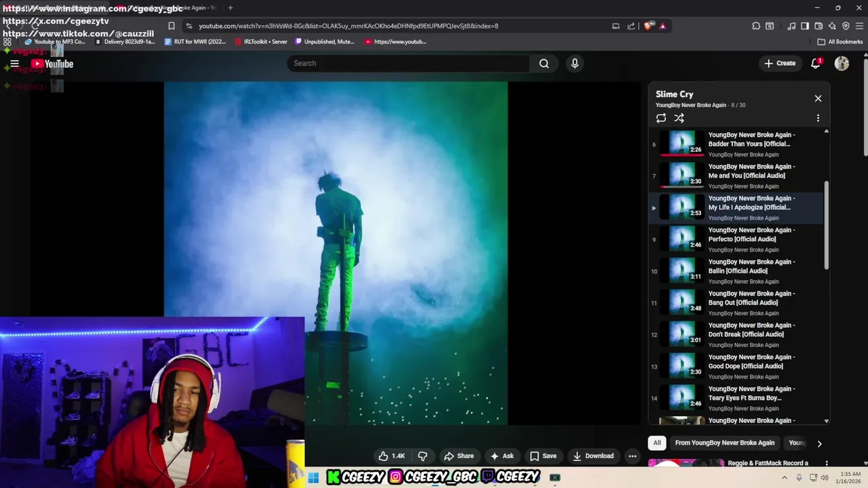This screenshot has height=488, width=868.
Task: Click the YouTube search input field
Action: tap(408, 63)
